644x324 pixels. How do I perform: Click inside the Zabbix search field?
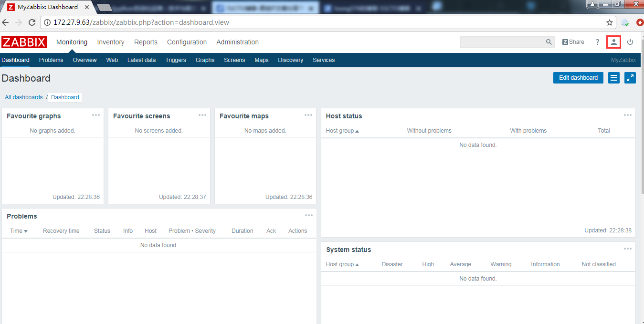click(x=501, y=42)
